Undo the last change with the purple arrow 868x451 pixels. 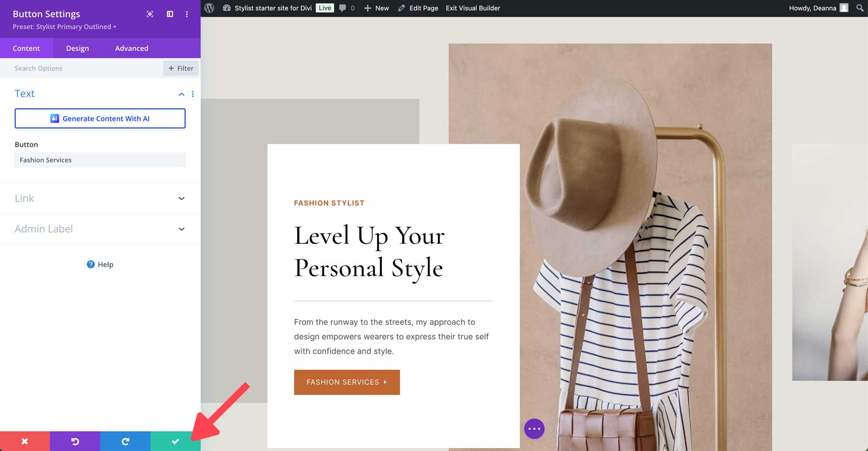(x=75, y=441)
